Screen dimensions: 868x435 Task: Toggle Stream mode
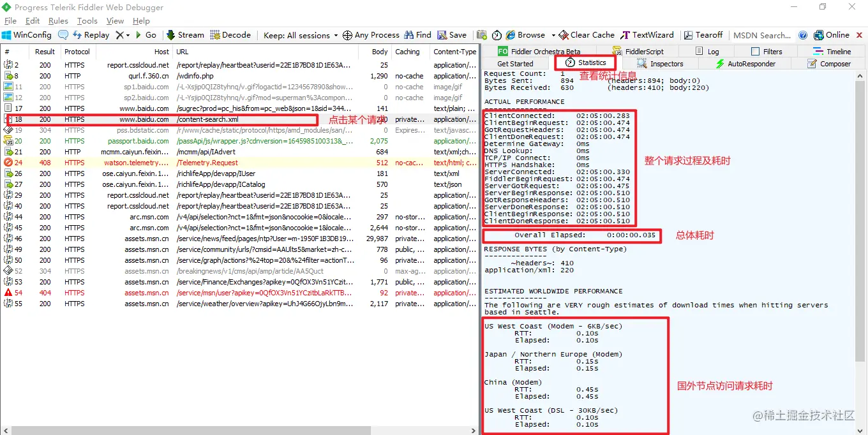click(x=186, y=35)
